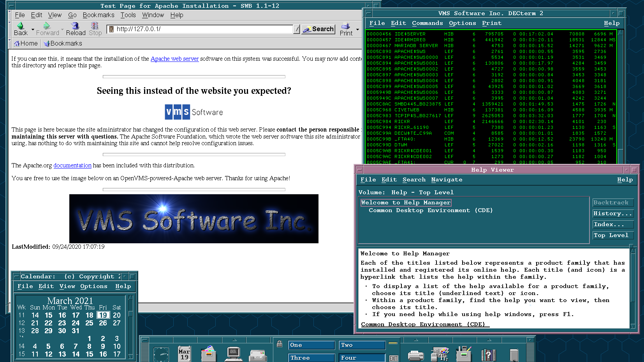Open browser Tools menu
The width and height of the screenshot is (644, 362).
point(128,15)
